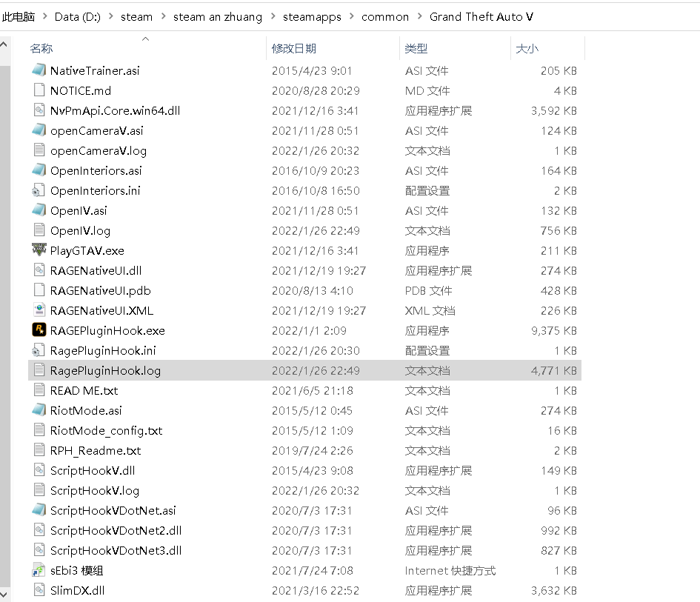Expand the chevron after steam breadcrumb
Screen dimensions: 700x602
[x=163, y=16]
